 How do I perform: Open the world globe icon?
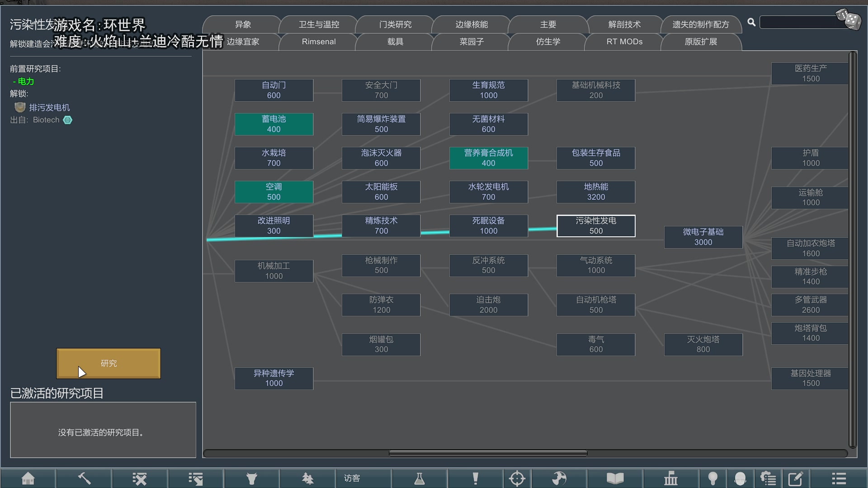pos(559,478)
